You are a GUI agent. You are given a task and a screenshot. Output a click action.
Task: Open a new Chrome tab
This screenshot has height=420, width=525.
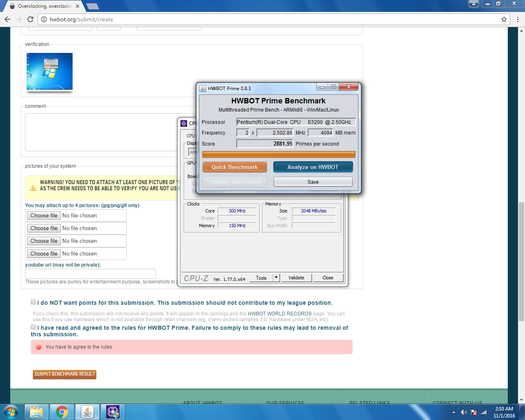click(93, 6)
